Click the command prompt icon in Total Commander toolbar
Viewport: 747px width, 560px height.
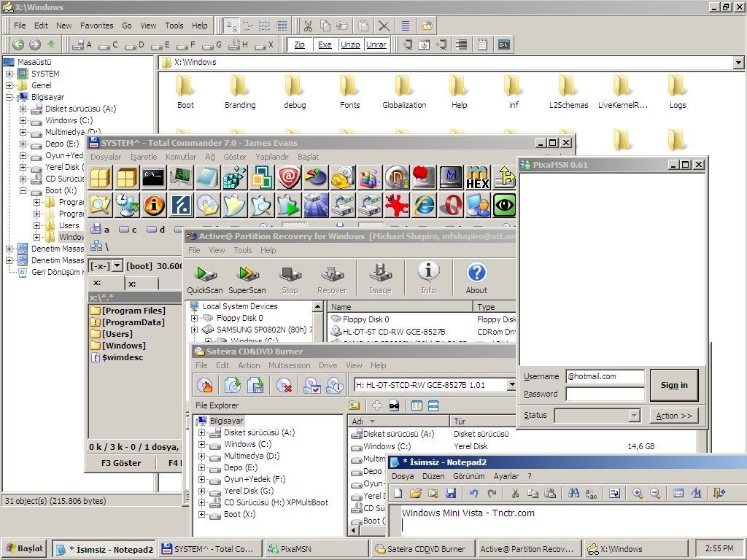coord(154,178)
